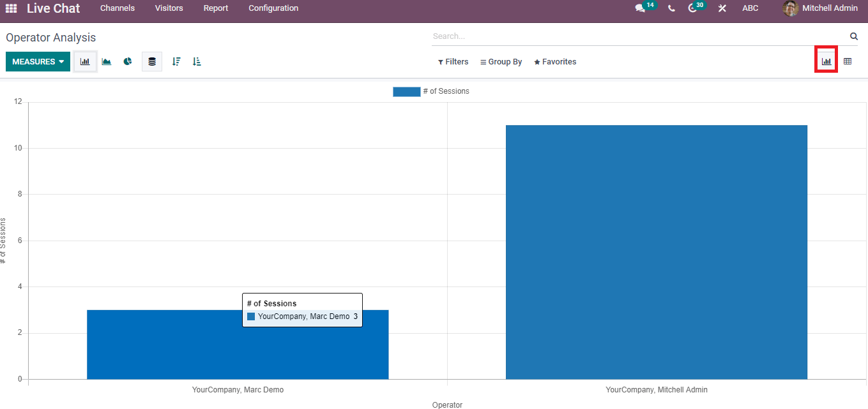Switch to line chart view

coord(107,62)
